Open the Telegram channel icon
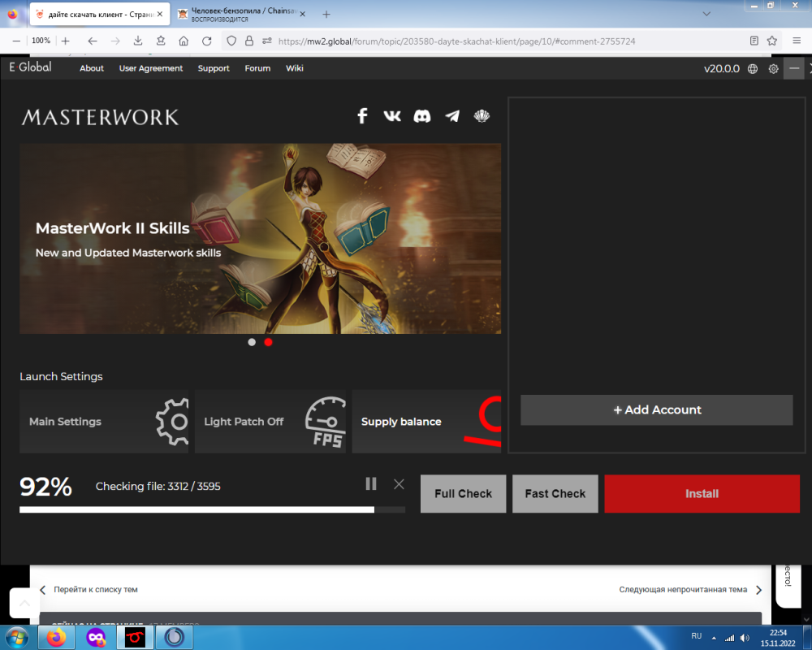Image resolution: width=812 pixels, height=650 pixels. click(452, 116)
